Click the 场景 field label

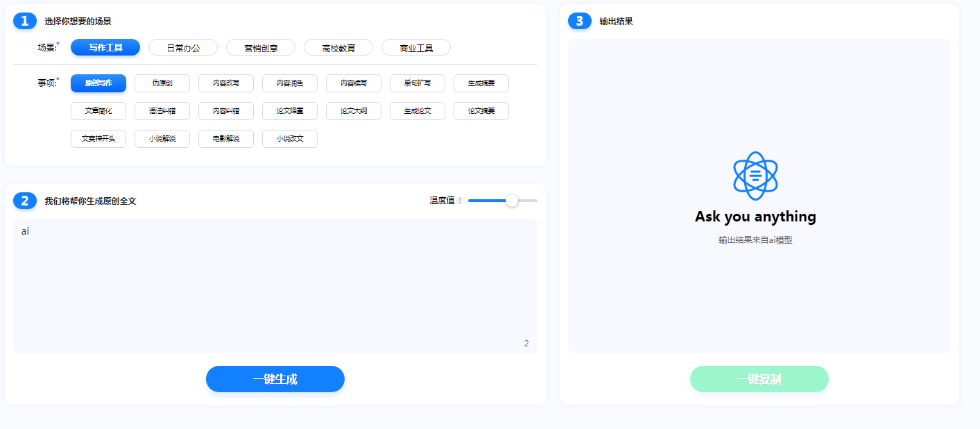48,47
